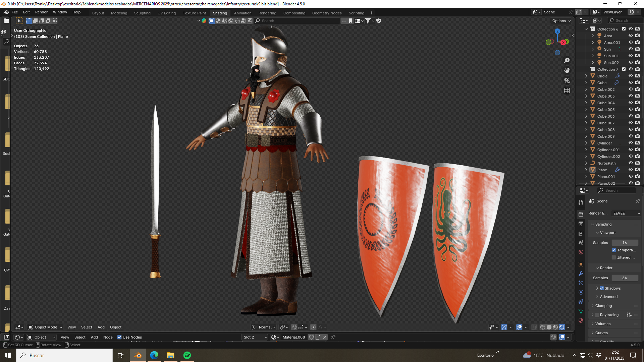This screenshot has width=644, height=362.
Task: Adjust the Viewport Samples value field
Action: [625, 243]
